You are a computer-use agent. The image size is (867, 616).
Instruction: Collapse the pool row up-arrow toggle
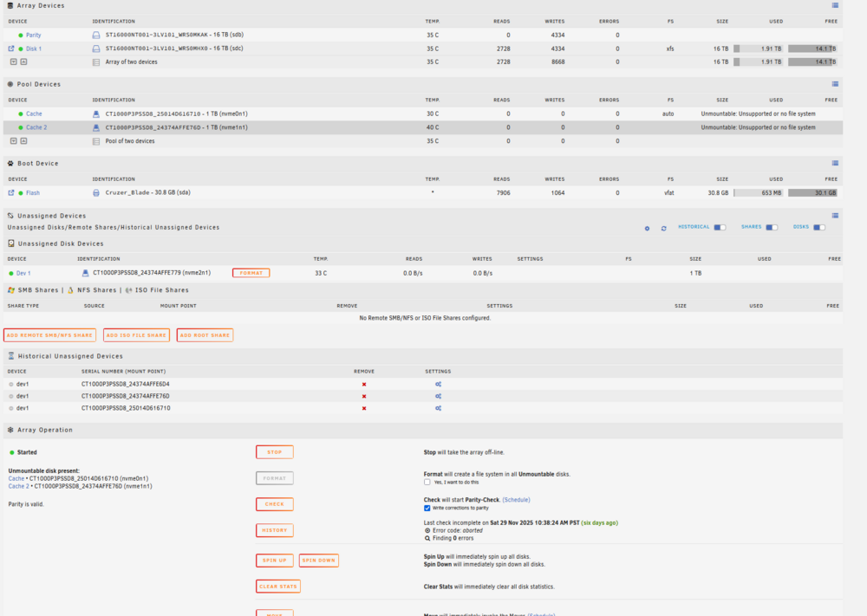click(23, 141)
